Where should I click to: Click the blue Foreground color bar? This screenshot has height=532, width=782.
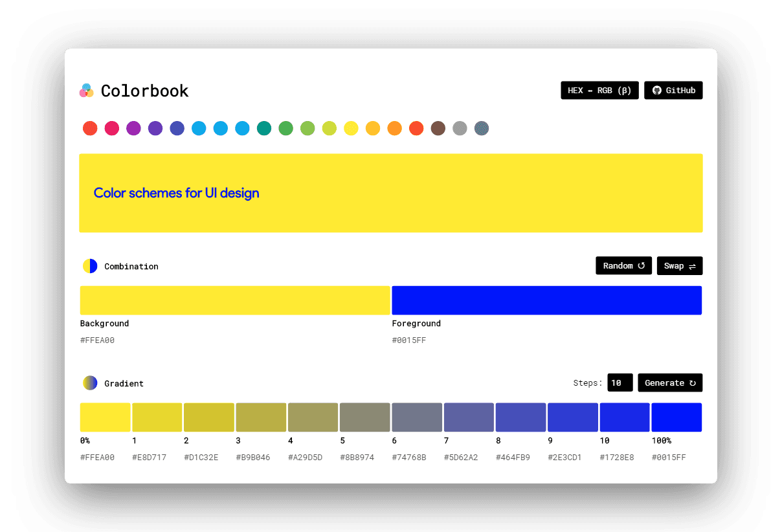546,300
